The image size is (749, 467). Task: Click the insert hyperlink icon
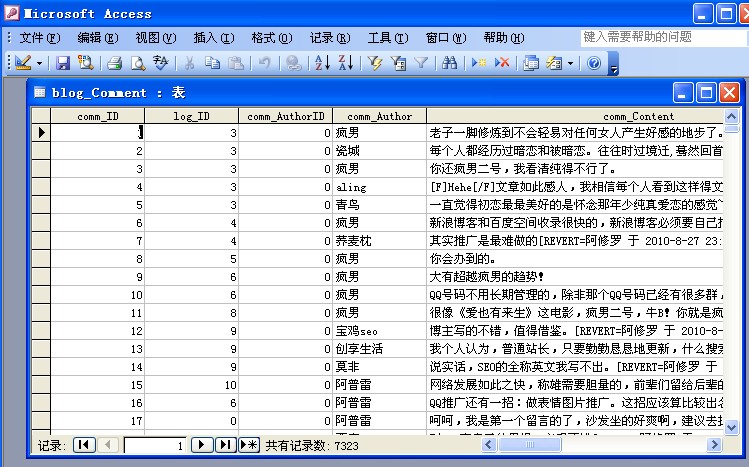[x=293, y=63]
